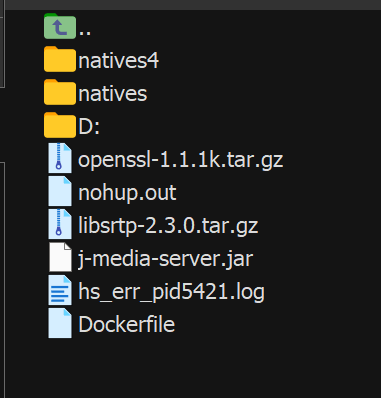
Task: Click the parent directory up-arrow icon
Action: [60, 26]
